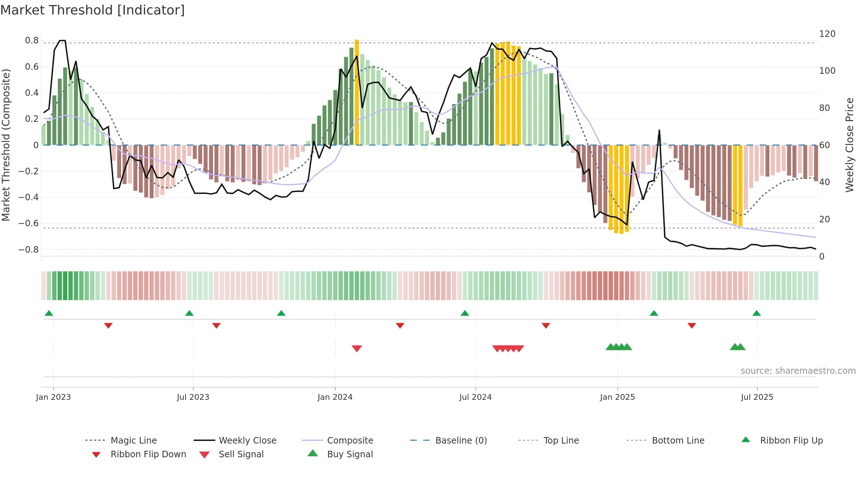Click the green Ribbon Flip Up marker just before Jul 2023
Image resolution: width=868 pixels, height=488 pixels.
189,313
